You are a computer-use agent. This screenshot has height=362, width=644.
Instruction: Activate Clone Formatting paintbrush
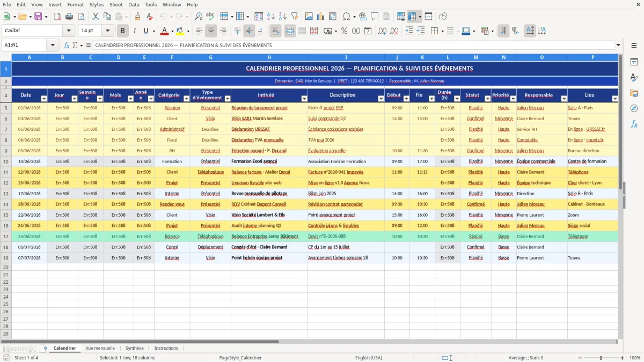point(138,17)
